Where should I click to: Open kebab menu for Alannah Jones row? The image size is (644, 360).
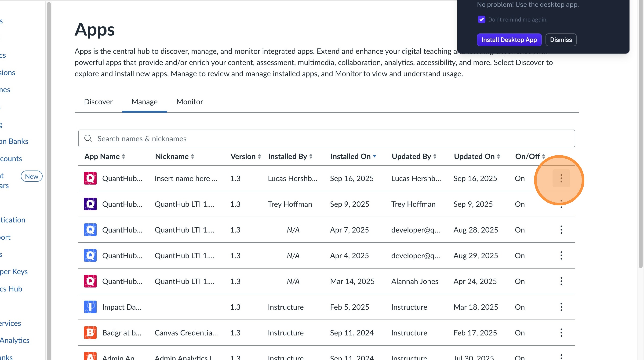[x=561, y=281]
